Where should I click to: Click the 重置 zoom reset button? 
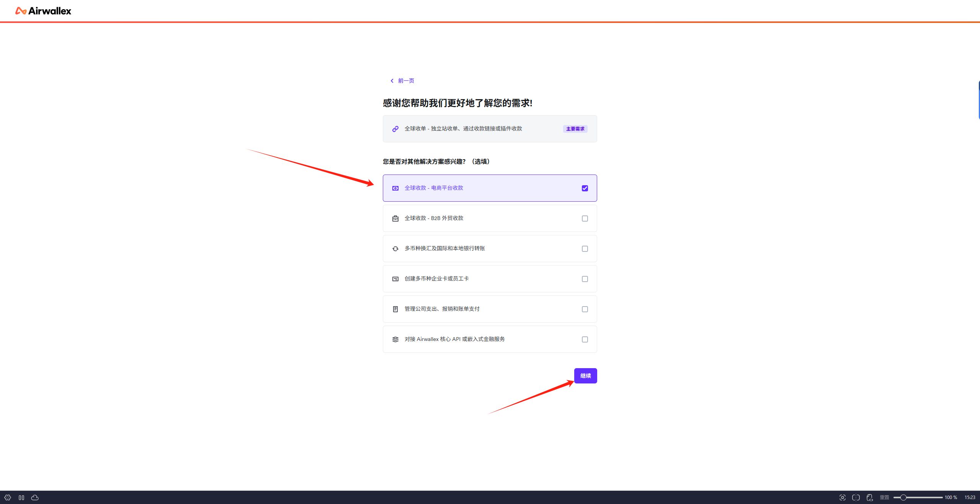point(884,497)
